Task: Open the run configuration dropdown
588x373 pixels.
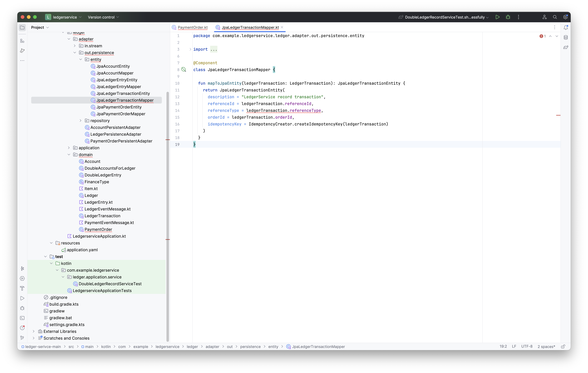Action: (x=444, y=17)
